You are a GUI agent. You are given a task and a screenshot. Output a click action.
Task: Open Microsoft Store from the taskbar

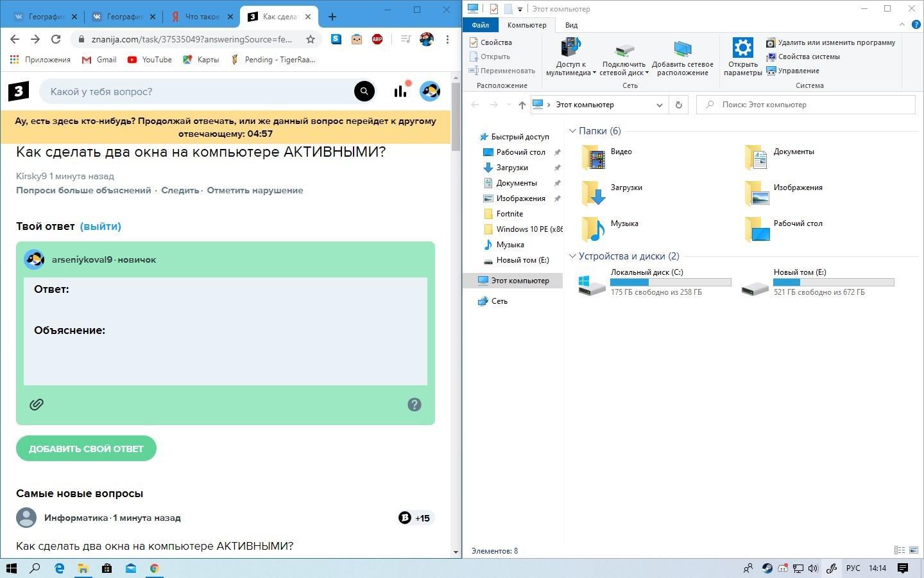107,568
